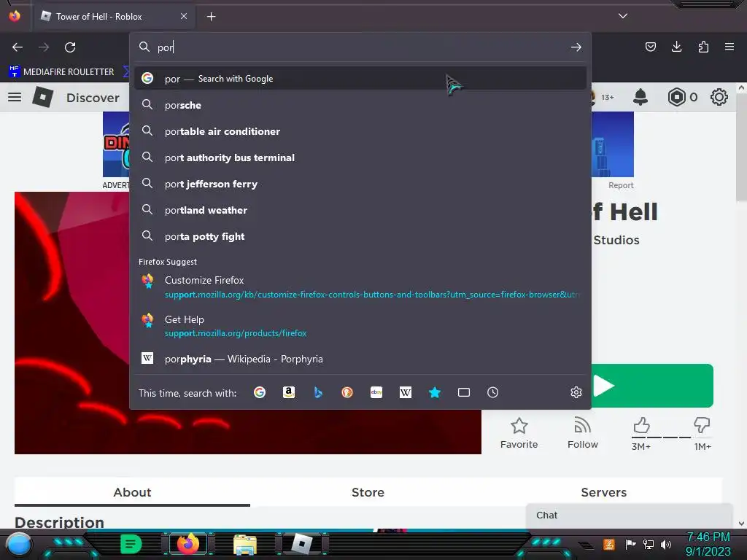Open the Get Help suggestion
This screenshot has height=560, width=747.
[x=360, y=326]
